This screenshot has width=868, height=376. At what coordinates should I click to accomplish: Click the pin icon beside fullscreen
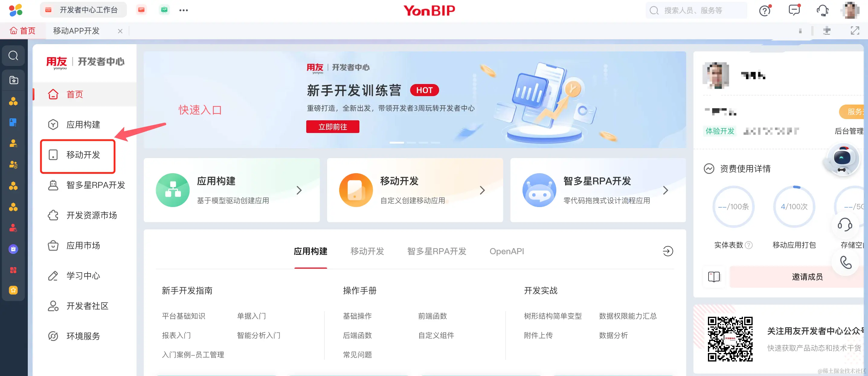pos(827,31)
